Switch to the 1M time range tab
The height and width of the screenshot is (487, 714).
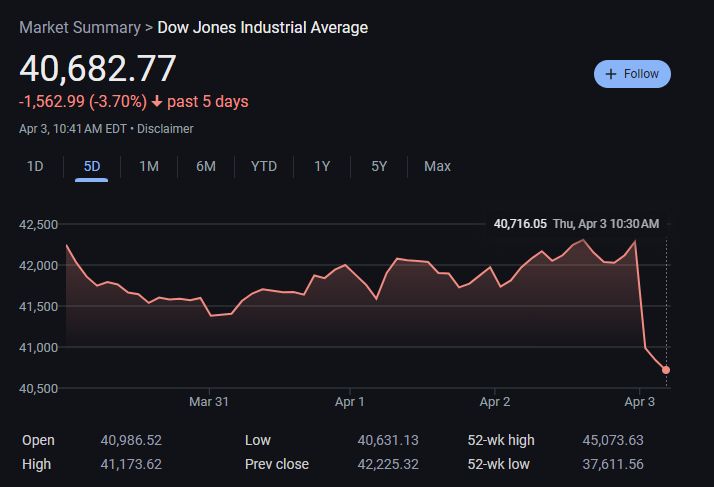[x=149, y=166]
